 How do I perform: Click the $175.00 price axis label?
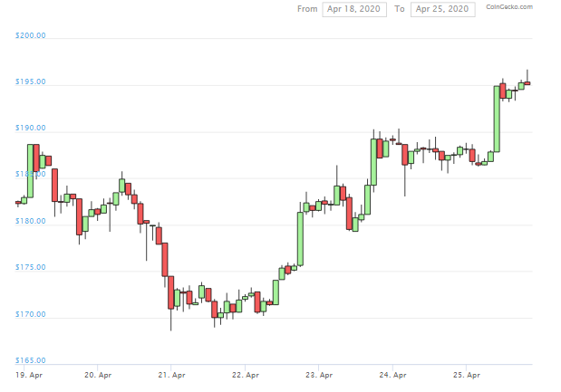(x=31, y=268)
